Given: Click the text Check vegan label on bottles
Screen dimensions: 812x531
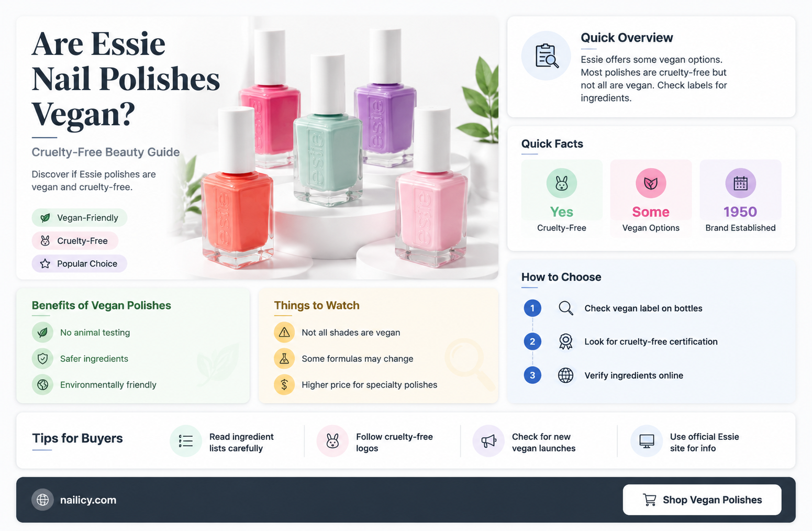Looking at the screenshot, I should (x=643, y=308).
